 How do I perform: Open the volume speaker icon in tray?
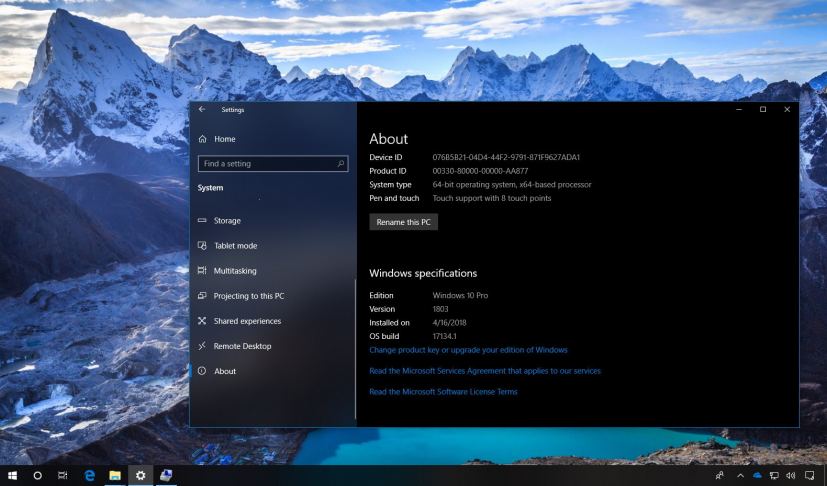791,475
